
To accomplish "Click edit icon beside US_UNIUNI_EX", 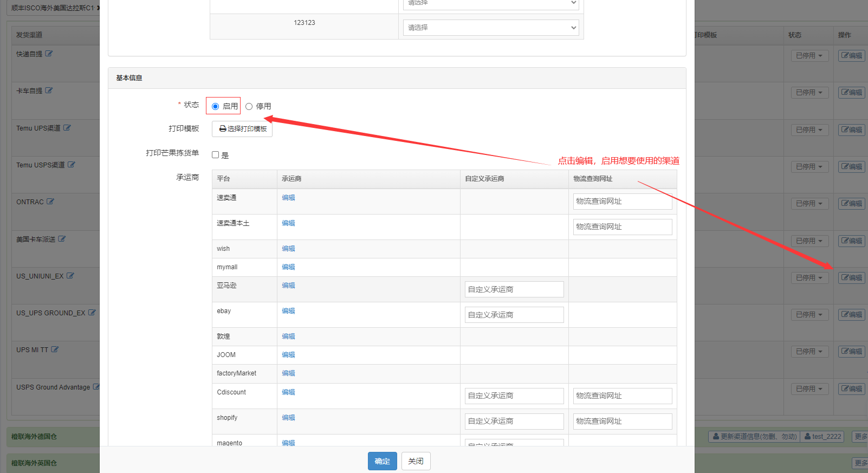I will [x=70, y=276].
